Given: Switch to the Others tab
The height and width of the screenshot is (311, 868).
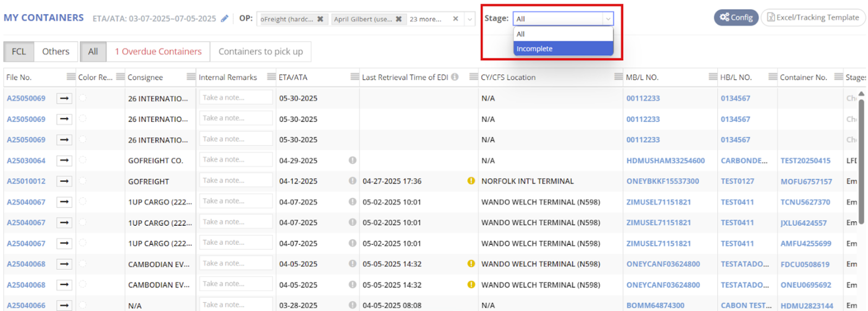Looking at the screenshot, I should click(x=55, y=52).
